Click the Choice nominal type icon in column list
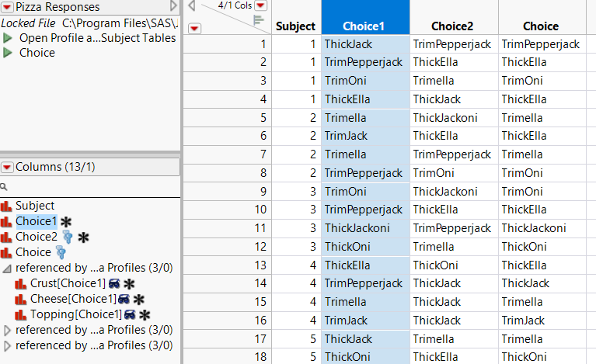 [6, 252]
